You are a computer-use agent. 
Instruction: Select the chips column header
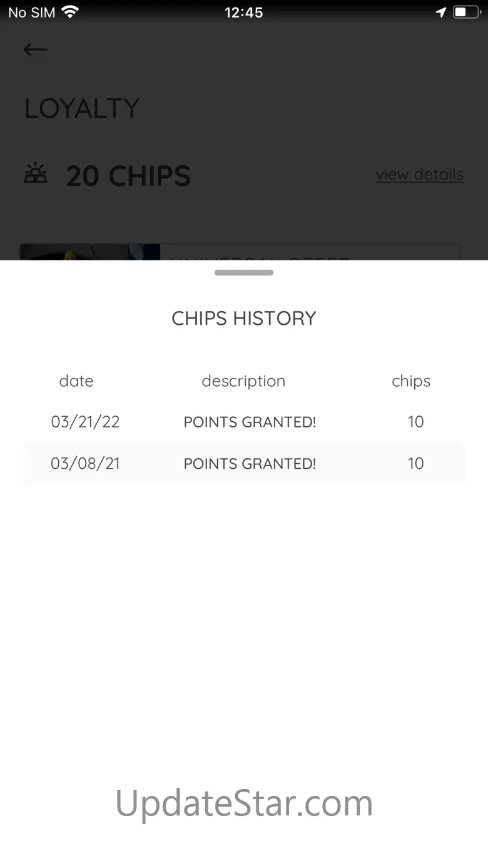(x=411, y=381)
